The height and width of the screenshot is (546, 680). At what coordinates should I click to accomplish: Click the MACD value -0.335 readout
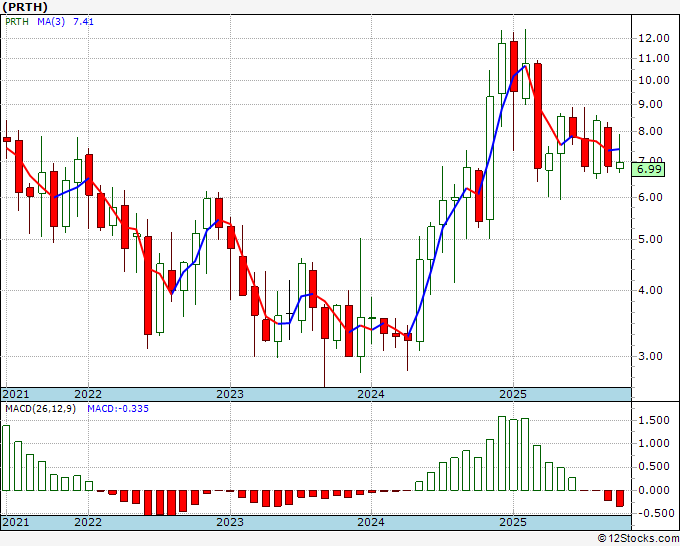tap(118, 409)
